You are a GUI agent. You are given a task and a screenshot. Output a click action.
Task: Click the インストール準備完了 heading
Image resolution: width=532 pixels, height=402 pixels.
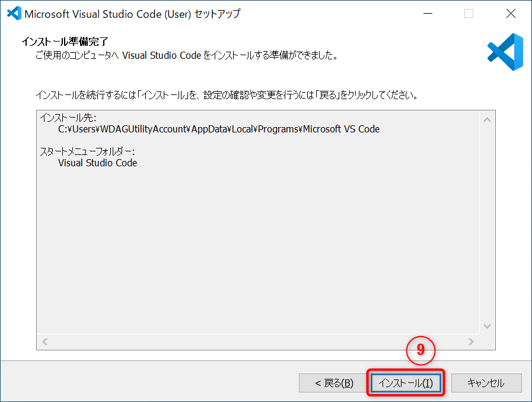(65, 42)
